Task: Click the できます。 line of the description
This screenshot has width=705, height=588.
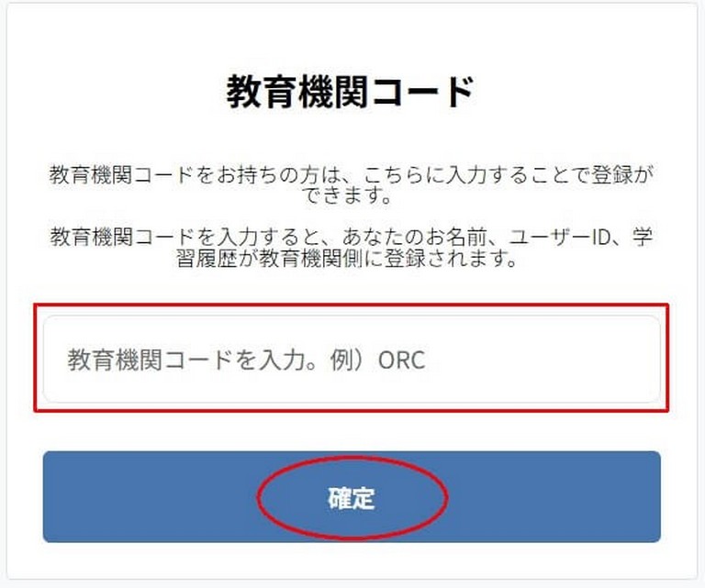Action: [x=347, y=195]
